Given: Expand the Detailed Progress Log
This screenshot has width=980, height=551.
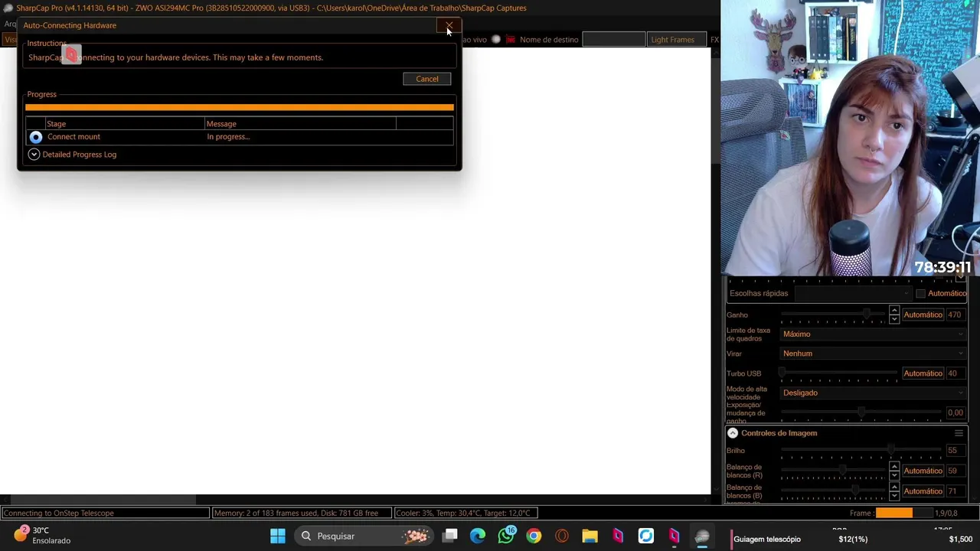Looking at the screenshot, I should coord(34,155).
